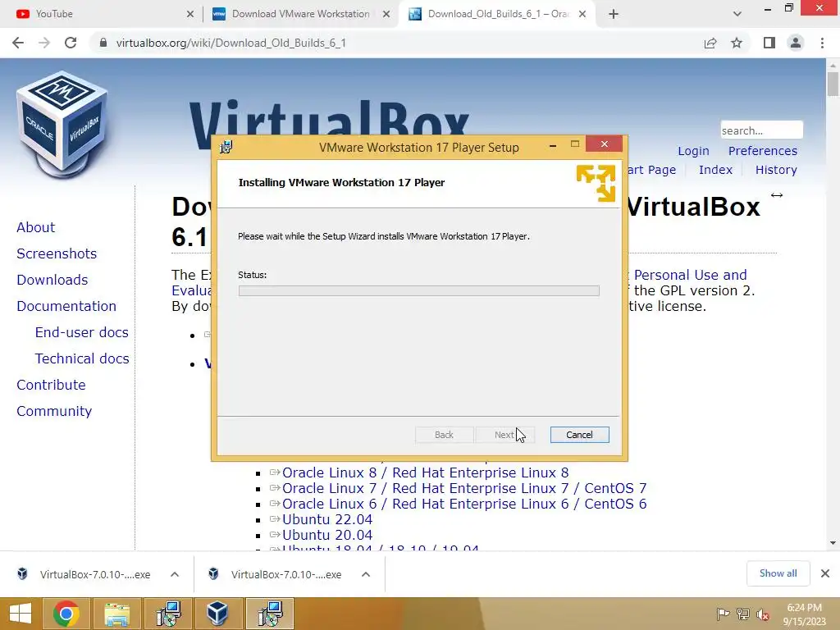Open the About sidebar link

point(35,227)
